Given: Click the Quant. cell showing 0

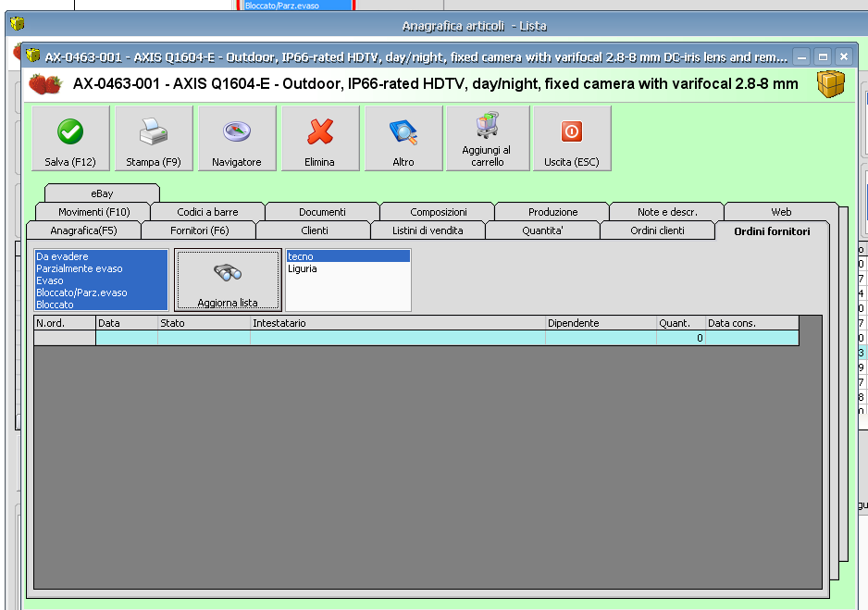Looking at the screenshot, I should pyautogui.click(x=681, y=338).
